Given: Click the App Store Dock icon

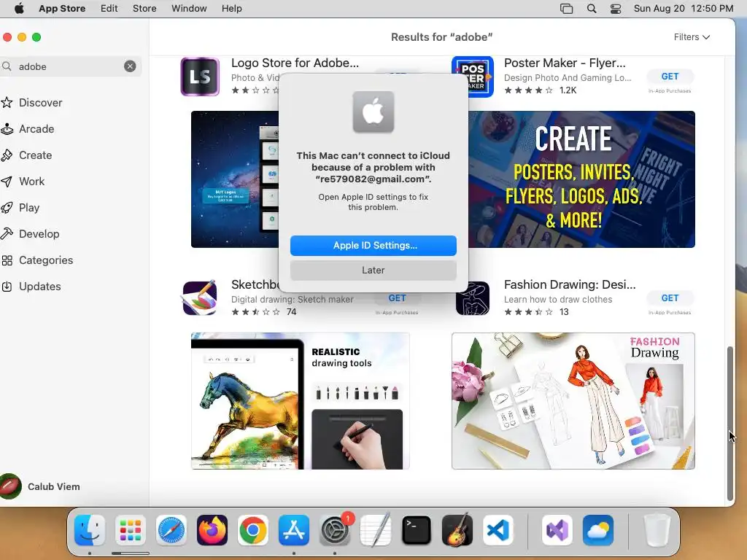Looking at the screenshot, I should tap(294, 530).
